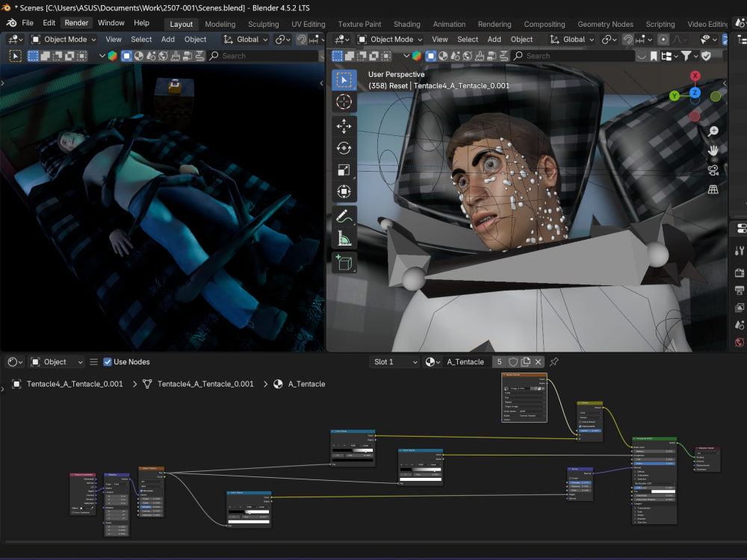Open the Render properties tab icon
747x560 pixels.
(x=740, y=273)
